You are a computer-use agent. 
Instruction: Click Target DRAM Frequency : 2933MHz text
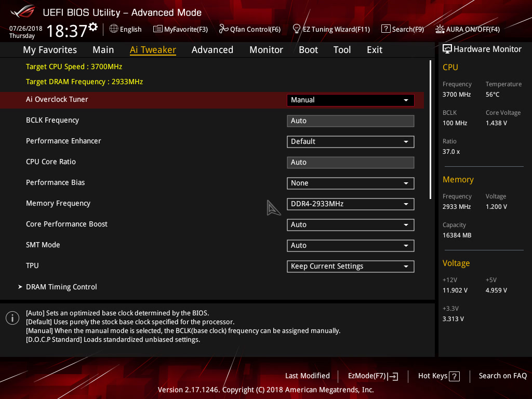point(85,82)
